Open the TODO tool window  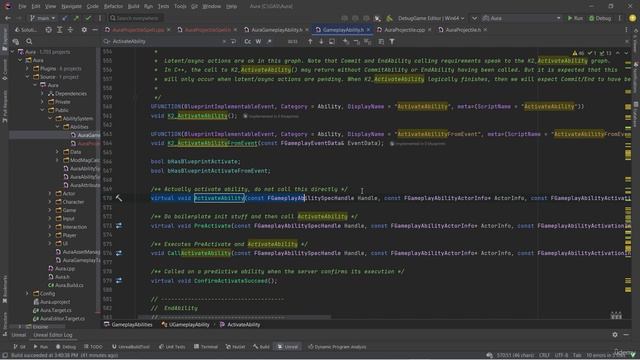(x=93, y=347)
